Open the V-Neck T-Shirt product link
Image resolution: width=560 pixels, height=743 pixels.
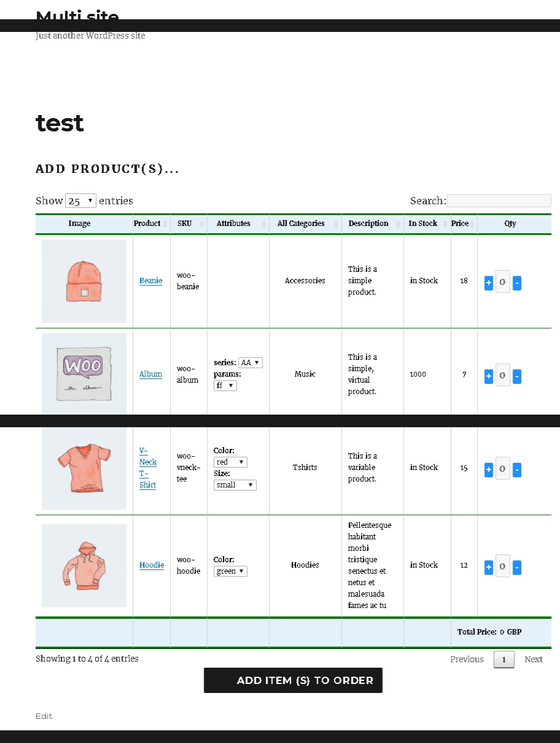point(148,468)
